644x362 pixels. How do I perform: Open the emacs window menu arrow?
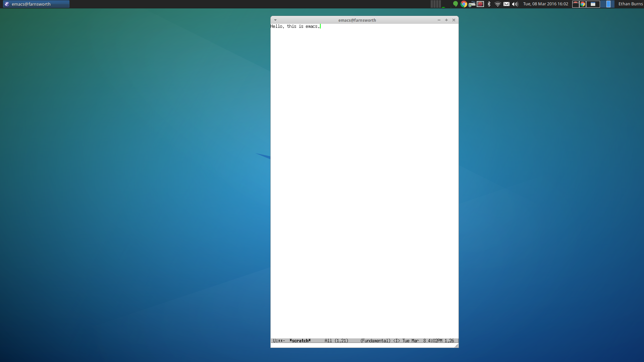coord(275,20)
